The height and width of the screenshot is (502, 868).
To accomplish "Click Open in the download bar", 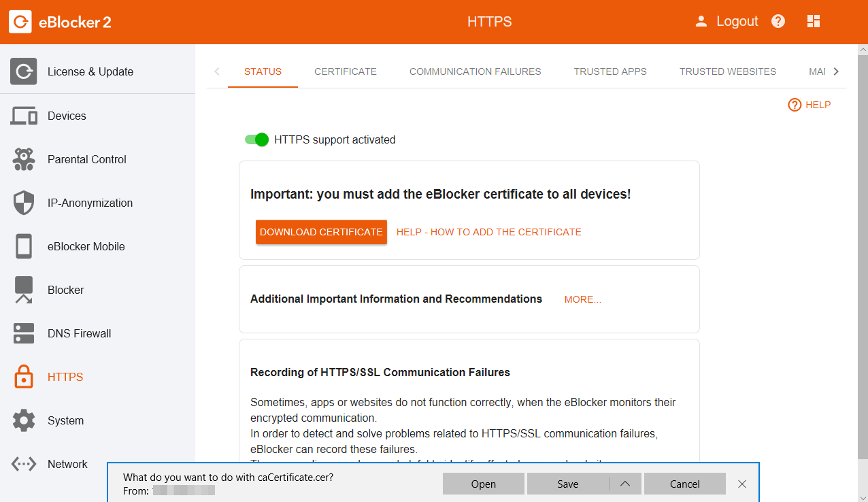I will click(x=484, y=484).
